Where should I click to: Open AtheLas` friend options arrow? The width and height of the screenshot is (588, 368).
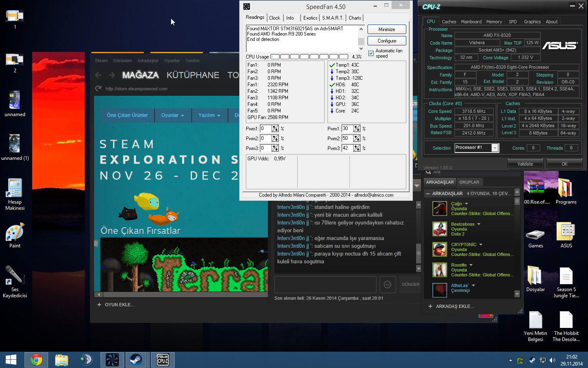pyautogui.click(x=473, y=285)
